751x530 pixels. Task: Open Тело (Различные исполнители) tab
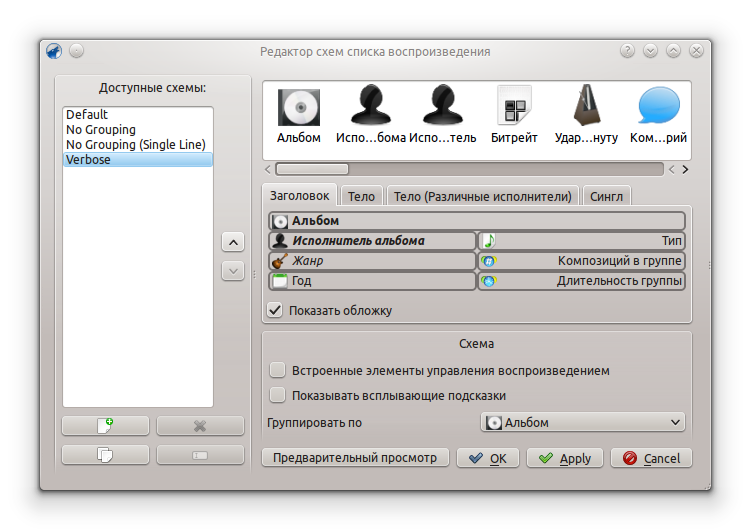click(x=483, y=196)
